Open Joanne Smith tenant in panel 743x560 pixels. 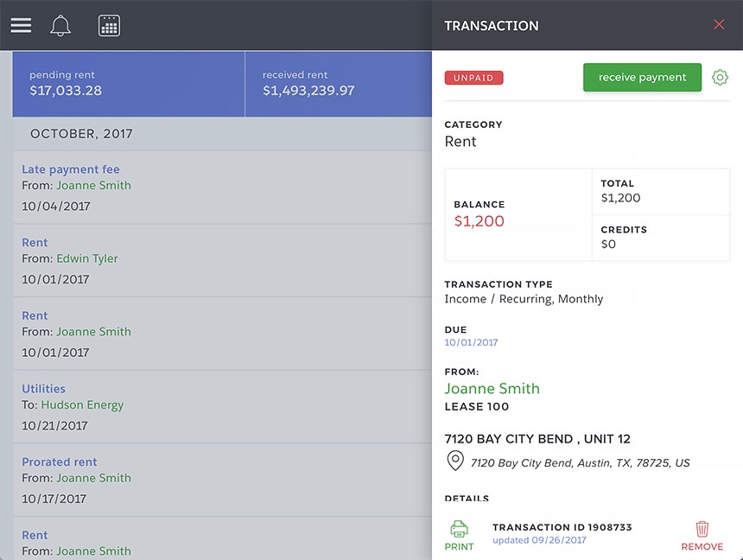pos(492,388)
